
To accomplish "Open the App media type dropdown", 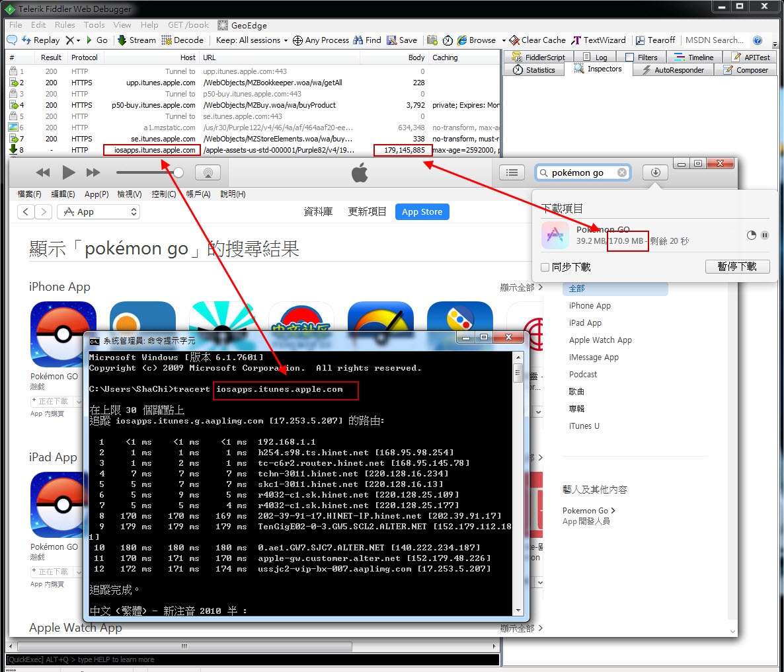I will [x=98, y=212].
